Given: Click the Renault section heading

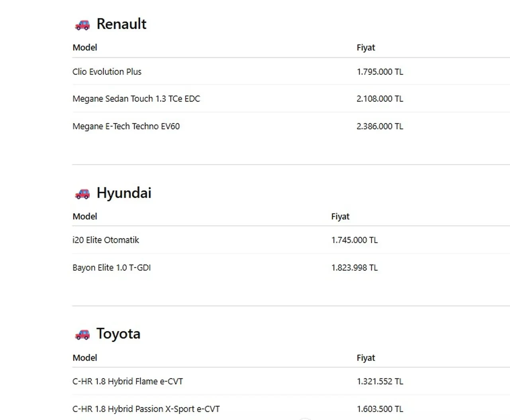Looking at the screenshot, I should point(121,24).
